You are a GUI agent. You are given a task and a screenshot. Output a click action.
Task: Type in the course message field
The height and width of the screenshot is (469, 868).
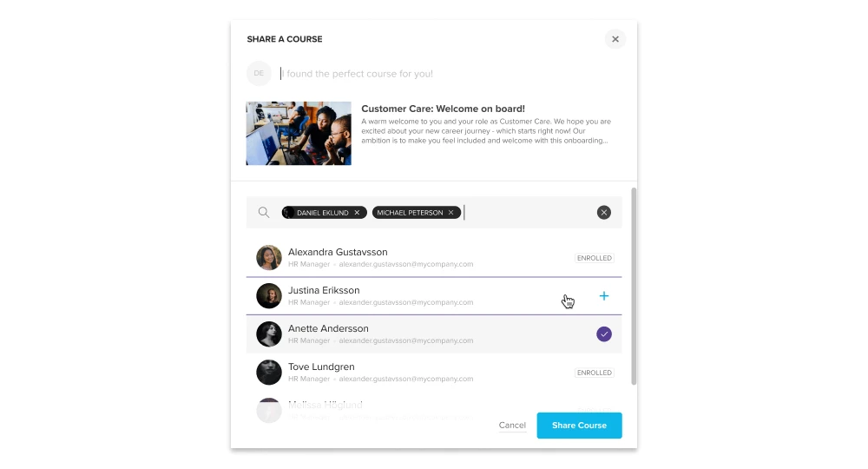(x=434, y=74)
